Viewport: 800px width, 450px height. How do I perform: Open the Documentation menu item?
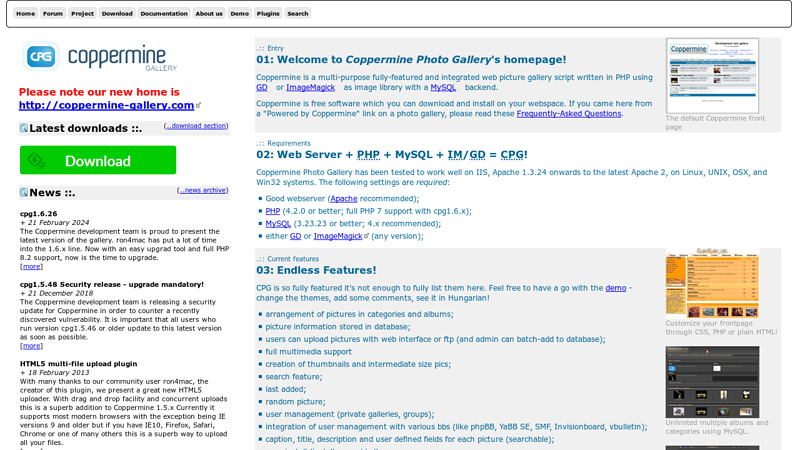(164, 13)
